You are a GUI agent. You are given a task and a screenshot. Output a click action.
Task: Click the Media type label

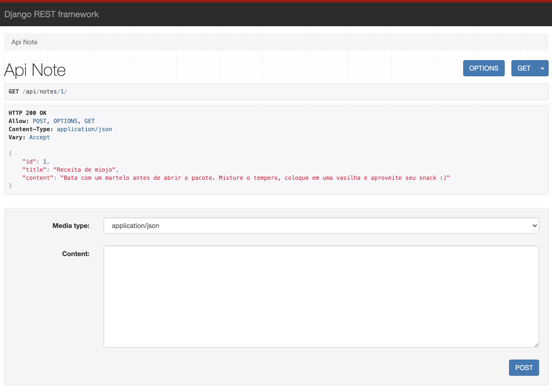71,226
